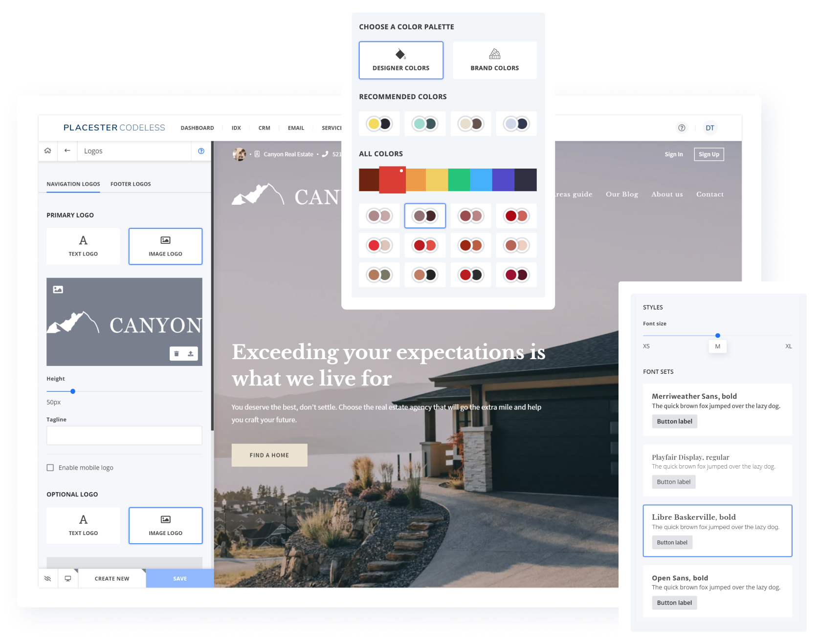
Task: Click the Find a Home button
Action: click(x=269, y=455)
